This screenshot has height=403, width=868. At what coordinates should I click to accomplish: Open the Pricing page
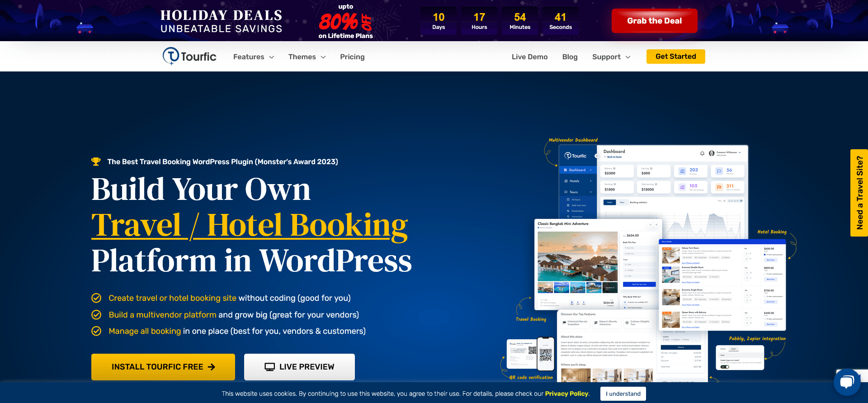click(x=352, y=57)
